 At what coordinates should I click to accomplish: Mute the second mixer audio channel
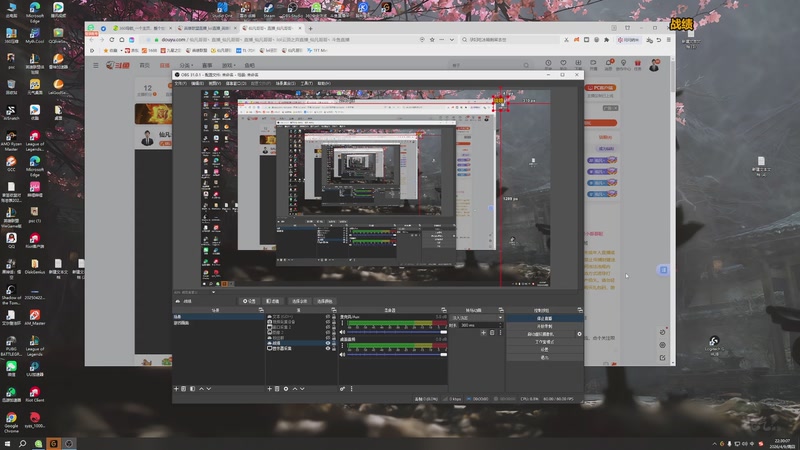(x=342, y=355)
